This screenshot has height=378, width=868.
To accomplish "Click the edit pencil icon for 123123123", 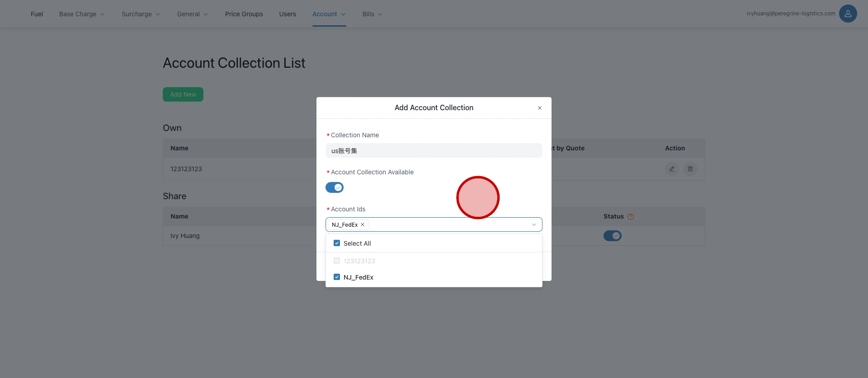I will (x=672, y=169).
